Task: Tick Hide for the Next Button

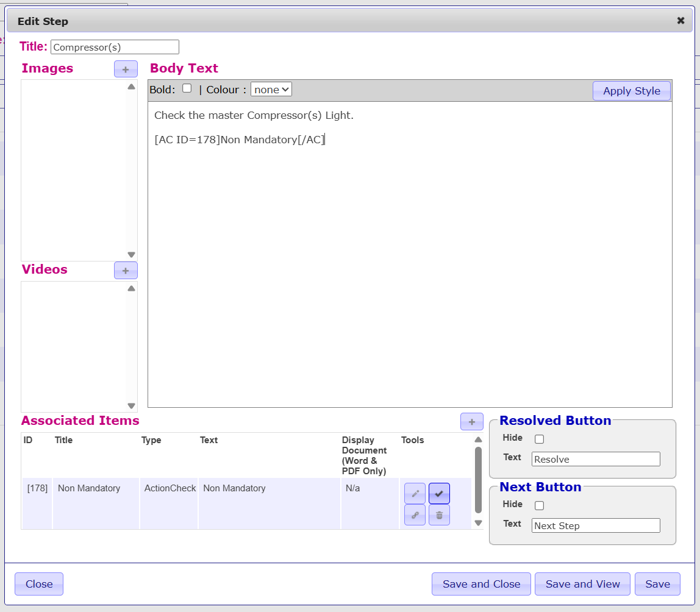Action: pos(539,505)
